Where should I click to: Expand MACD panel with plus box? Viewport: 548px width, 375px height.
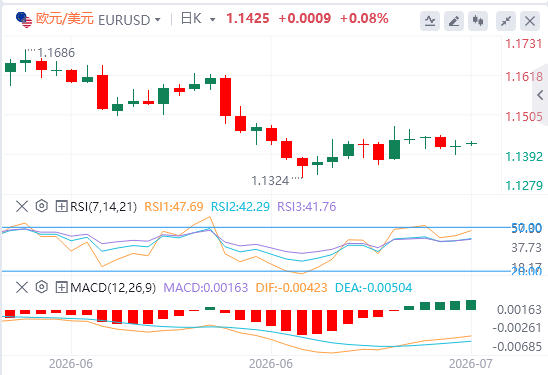point(62,288)
